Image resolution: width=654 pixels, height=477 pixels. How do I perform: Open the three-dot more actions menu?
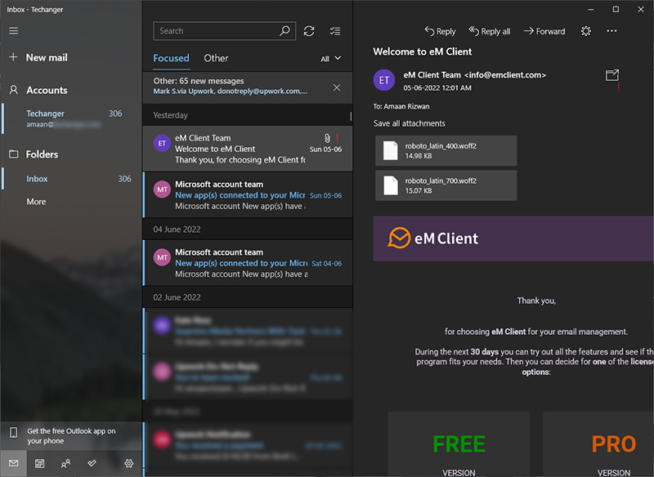coord(611,31)
